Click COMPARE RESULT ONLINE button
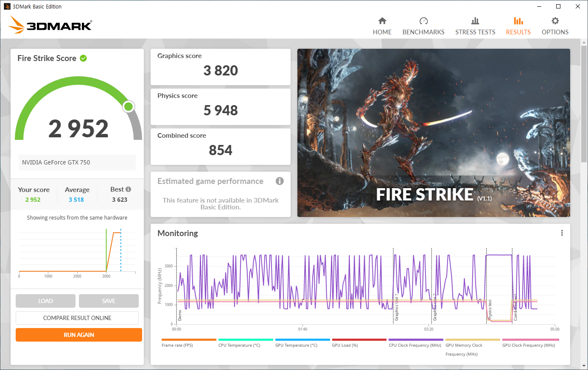Screen dimensions: 588x370 [x=77, y=318]
